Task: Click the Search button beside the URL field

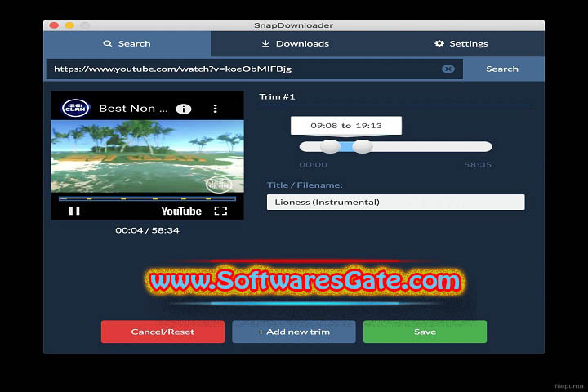Action: tap(502, 69)
